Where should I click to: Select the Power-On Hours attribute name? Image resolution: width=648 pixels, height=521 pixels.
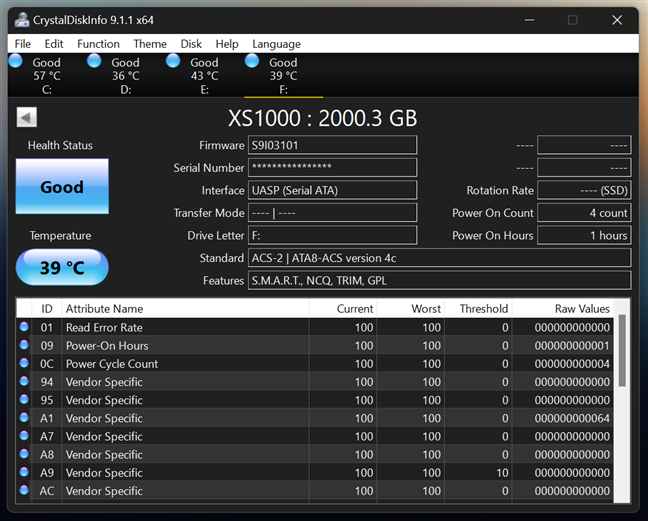click(x=107, y=345)
